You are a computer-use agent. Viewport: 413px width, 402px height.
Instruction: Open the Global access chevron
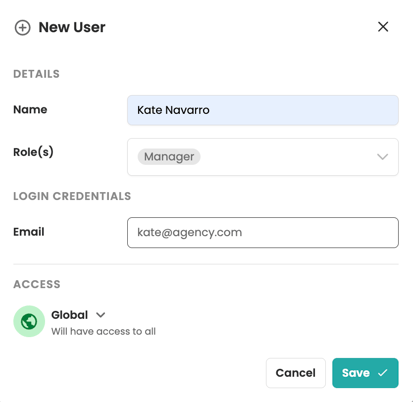pyautogui.click(x=100, y=315)
